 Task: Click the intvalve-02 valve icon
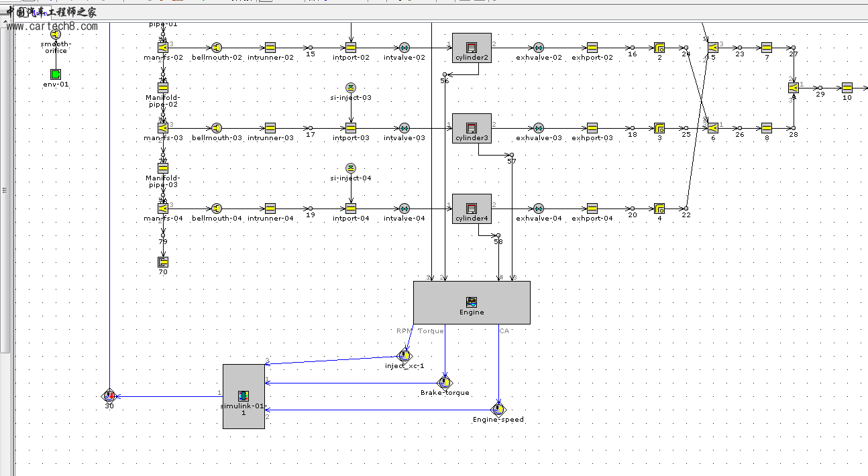pyautogui.click(x=404, y=48)
